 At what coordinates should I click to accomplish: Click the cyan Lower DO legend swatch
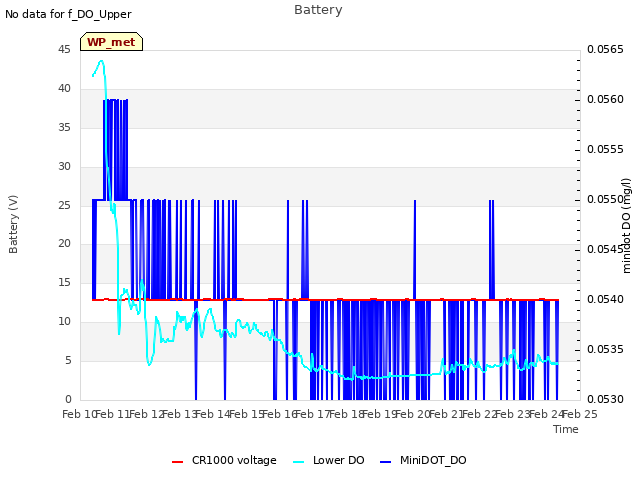[299, 462]
